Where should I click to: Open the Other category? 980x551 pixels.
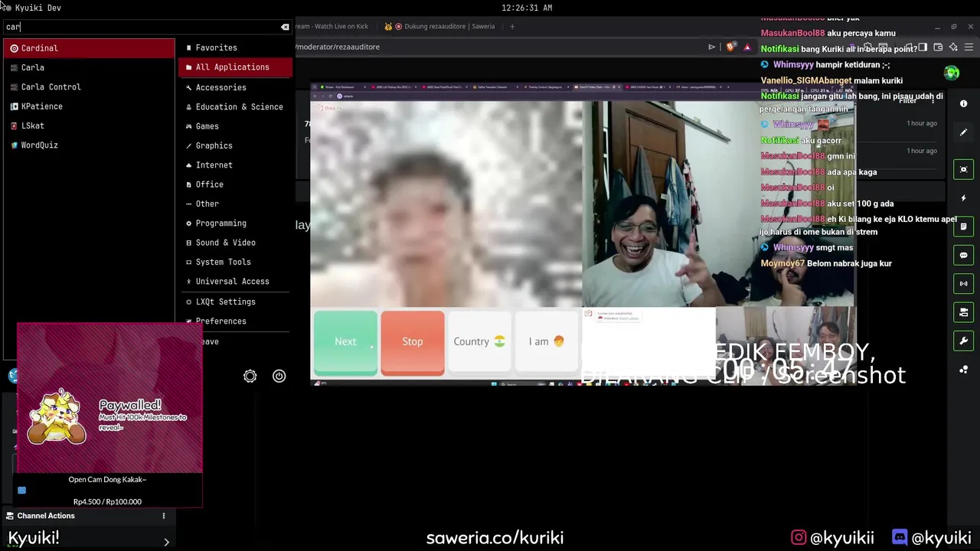tap(235, 204)
